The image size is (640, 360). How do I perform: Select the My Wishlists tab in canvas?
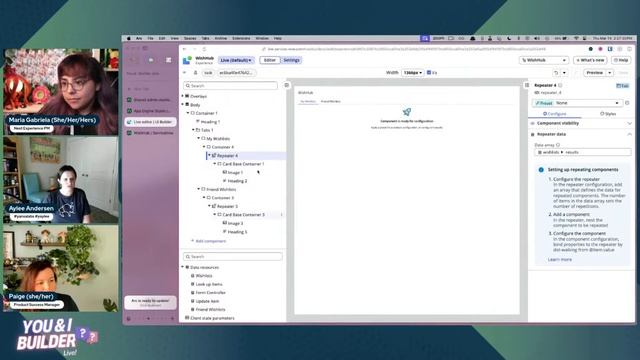[308, 101]
